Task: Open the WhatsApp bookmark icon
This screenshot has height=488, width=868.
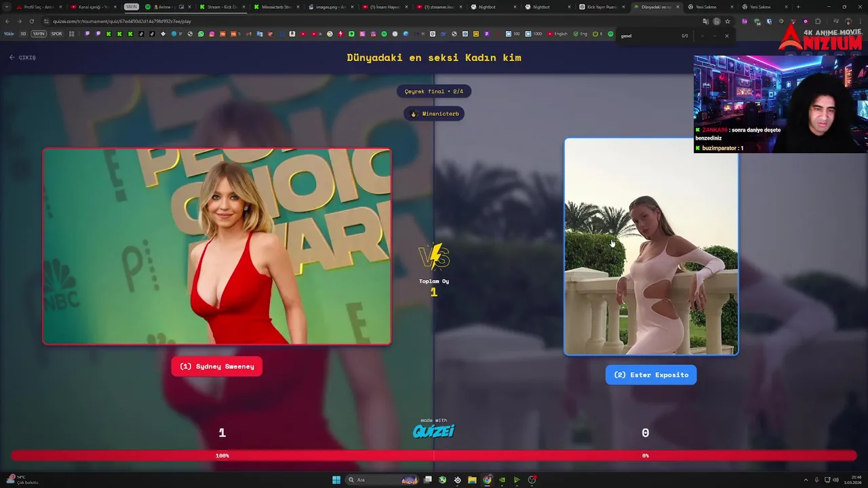Action: (x=201, y=34)
